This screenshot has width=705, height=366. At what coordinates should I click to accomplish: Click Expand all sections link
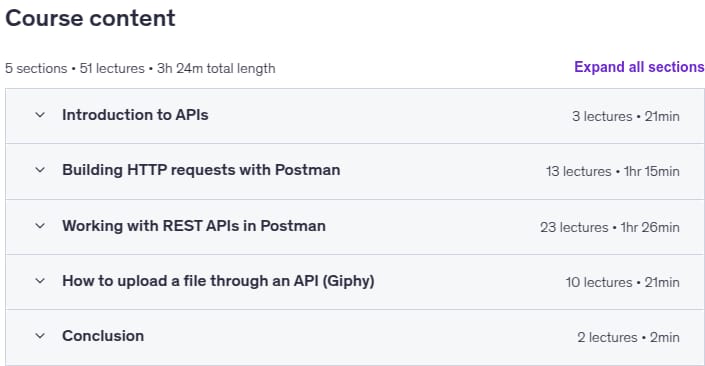(x=639, y=67)
